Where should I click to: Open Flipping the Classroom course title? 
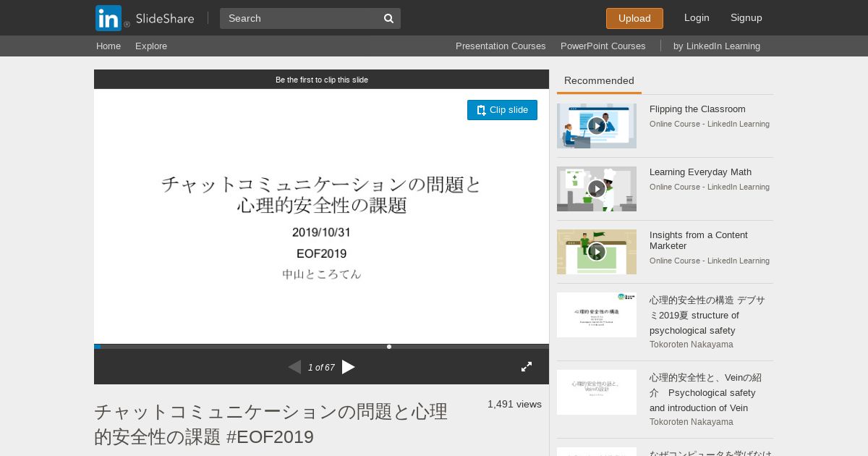coord(697,109)
